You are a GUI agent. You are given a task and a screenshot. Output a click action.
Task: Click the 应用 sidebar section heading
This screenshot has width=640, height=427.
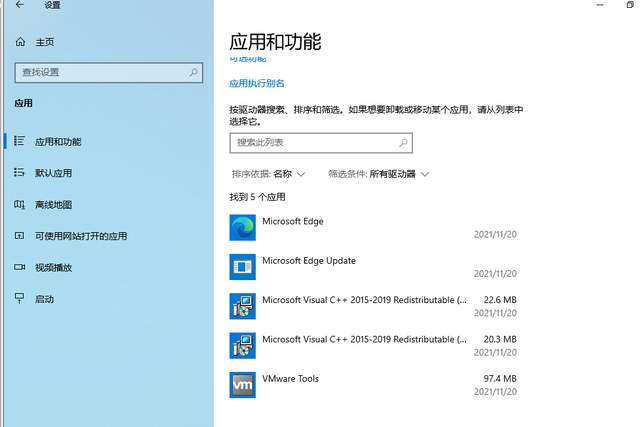tap(23, 103)
